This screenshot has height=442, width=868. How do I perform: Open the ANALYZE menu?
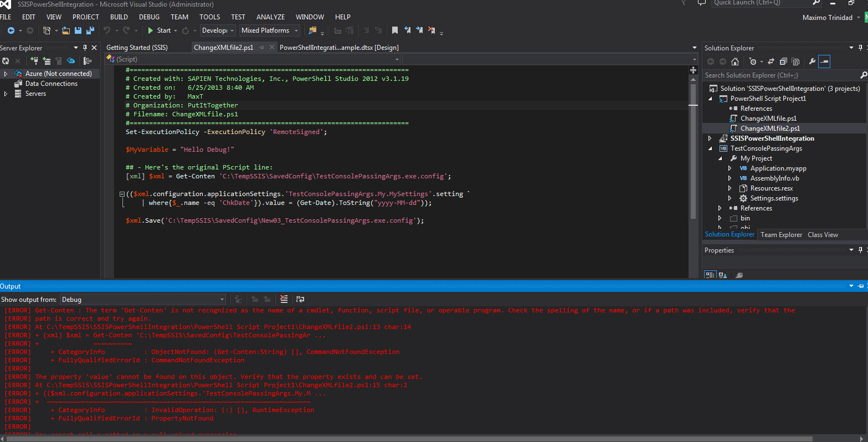click(270, 17)
